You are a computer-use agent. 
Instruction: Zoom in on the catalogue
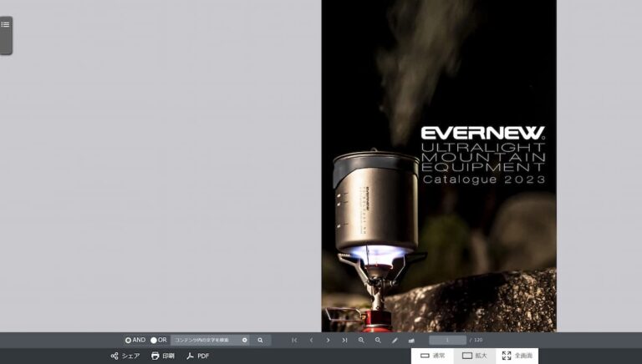point(361,341)
